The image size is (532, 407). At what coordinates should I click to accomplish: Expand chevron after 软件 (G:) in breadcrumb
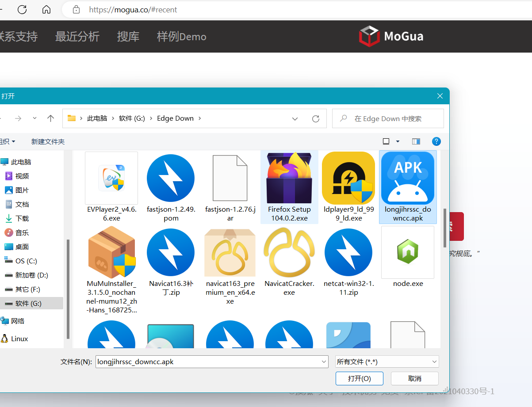(x=151, y=118)
